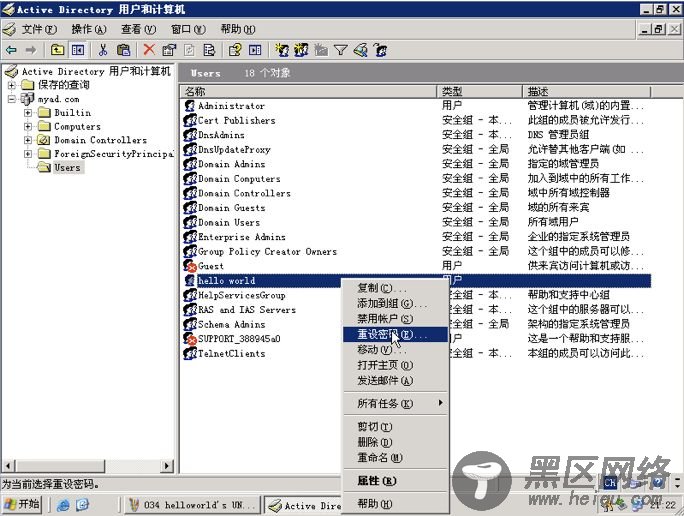The width and height of the screenshot is (684, 516).
Task: Click the Forward arrow toolbar icon
Action: (x=31, y=50)
